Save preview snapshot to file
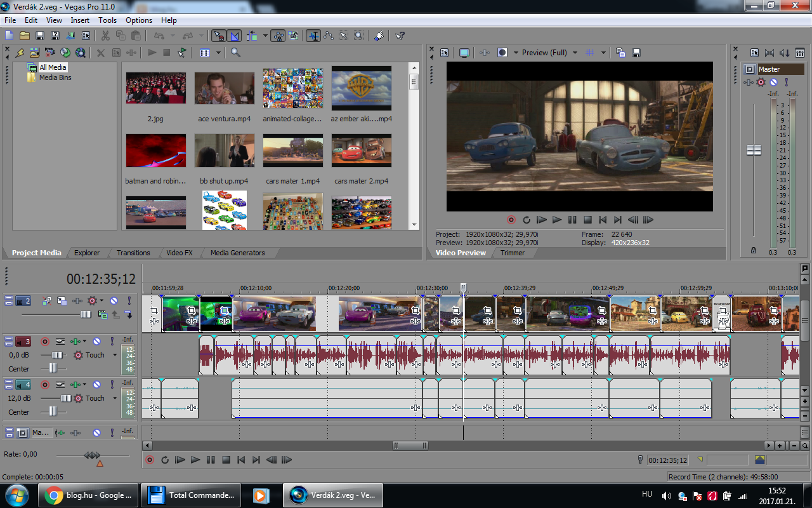 coord(636,53)
